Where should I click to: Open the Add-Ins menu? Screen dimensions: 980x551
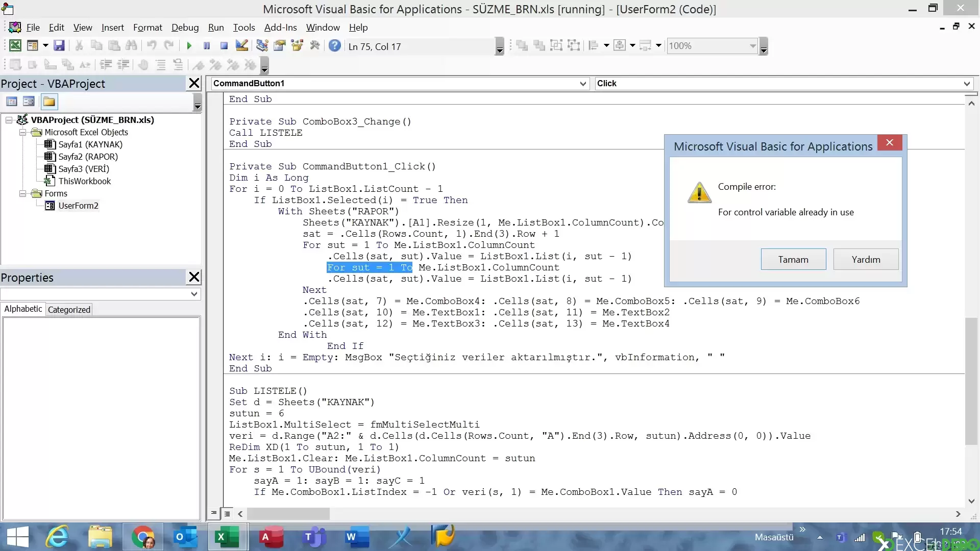(280, 28)
